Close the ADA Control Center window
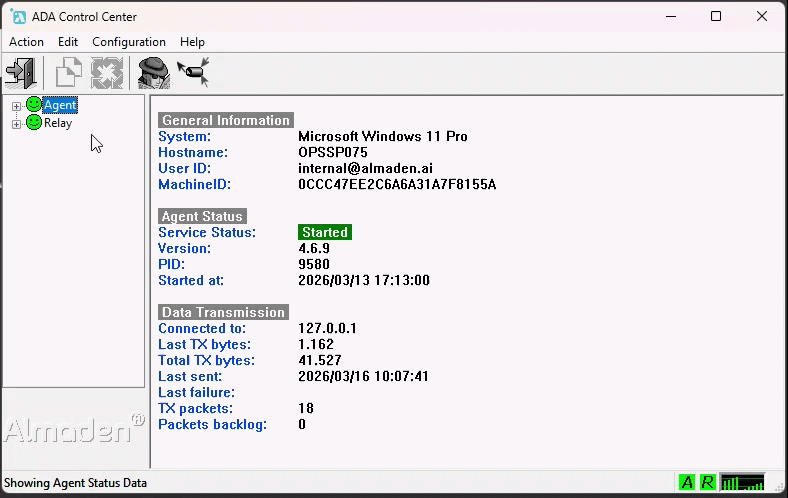This screenshot has height=498, width=788. (x=761, y=16)
